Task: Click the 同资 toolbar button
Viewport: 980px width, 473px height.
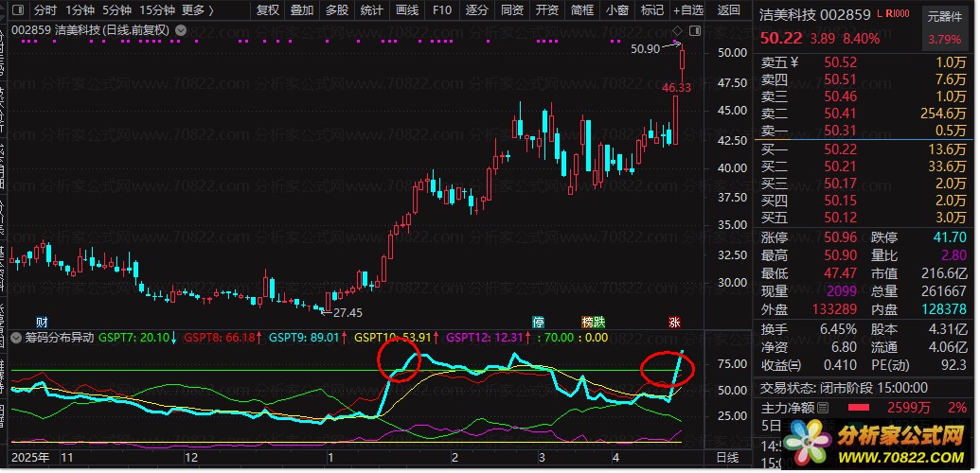Action: [512, 10]
